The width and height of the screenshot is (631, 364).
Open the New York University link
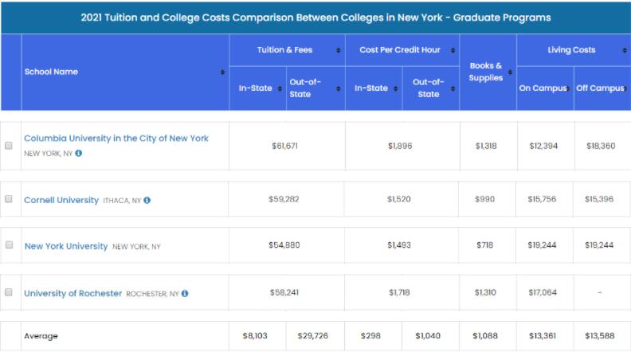point(66,246)
